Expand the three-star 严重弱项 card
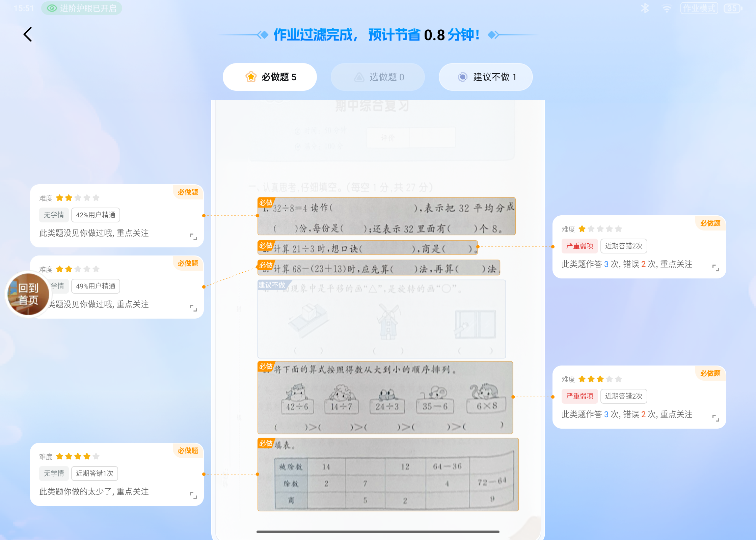This screenshot has width=756, height=540. (x=715, y=418)
